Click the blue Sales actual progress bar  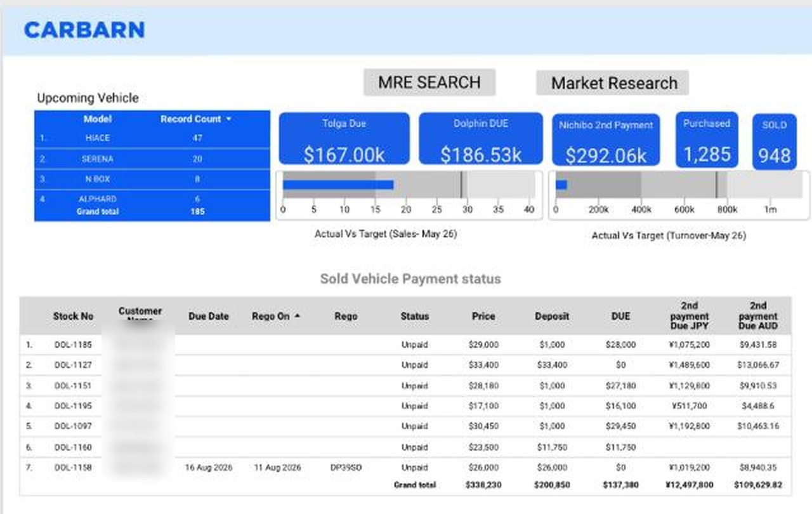click(x=338, y=185)
